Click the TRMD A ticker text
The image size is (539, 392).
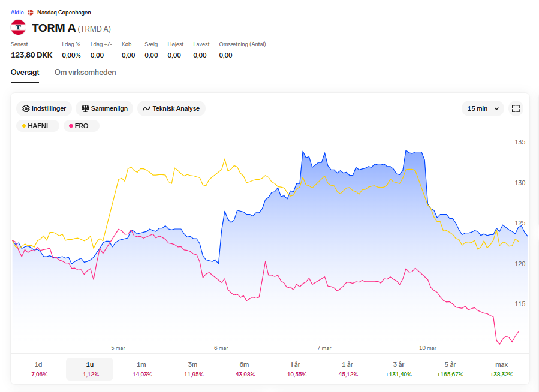coord(94,29)
